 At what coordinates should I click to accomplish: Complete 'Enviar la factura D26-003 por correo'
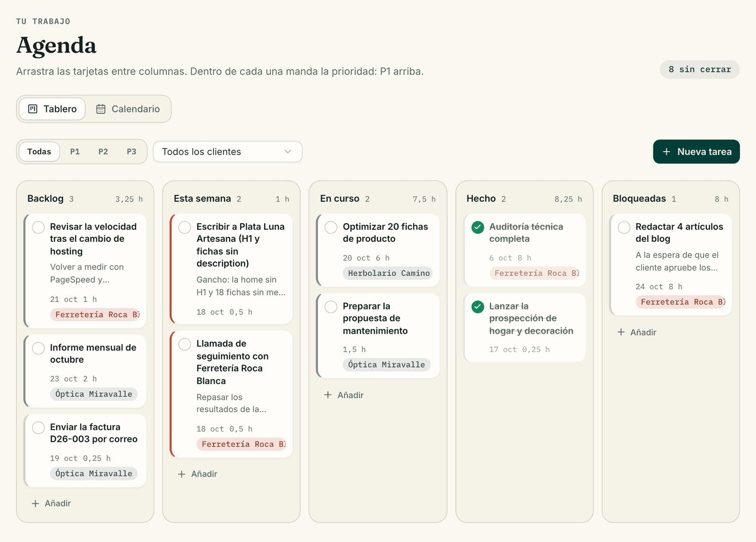38,428
